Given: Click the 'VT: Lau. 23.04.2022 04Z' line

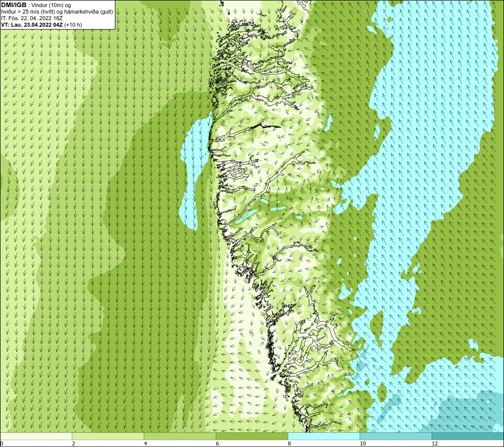Looking at the screenshot, I should (x=32, y=25).
